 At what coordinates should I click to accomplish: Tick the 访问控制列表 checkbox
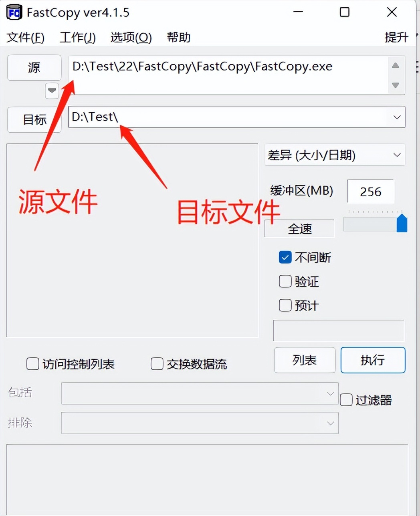click(x=32, y=364)
